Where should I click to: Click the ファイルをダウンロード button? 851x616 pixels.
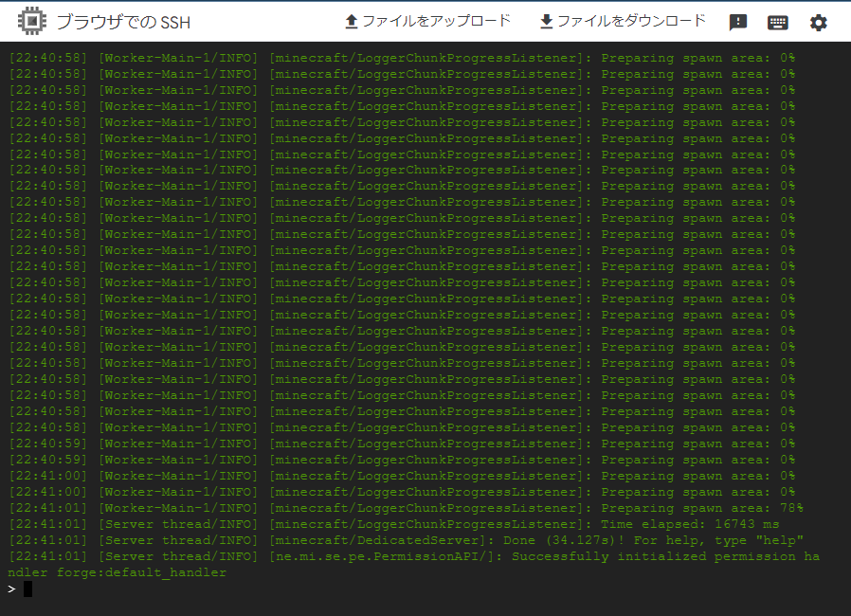pos(623,22)
